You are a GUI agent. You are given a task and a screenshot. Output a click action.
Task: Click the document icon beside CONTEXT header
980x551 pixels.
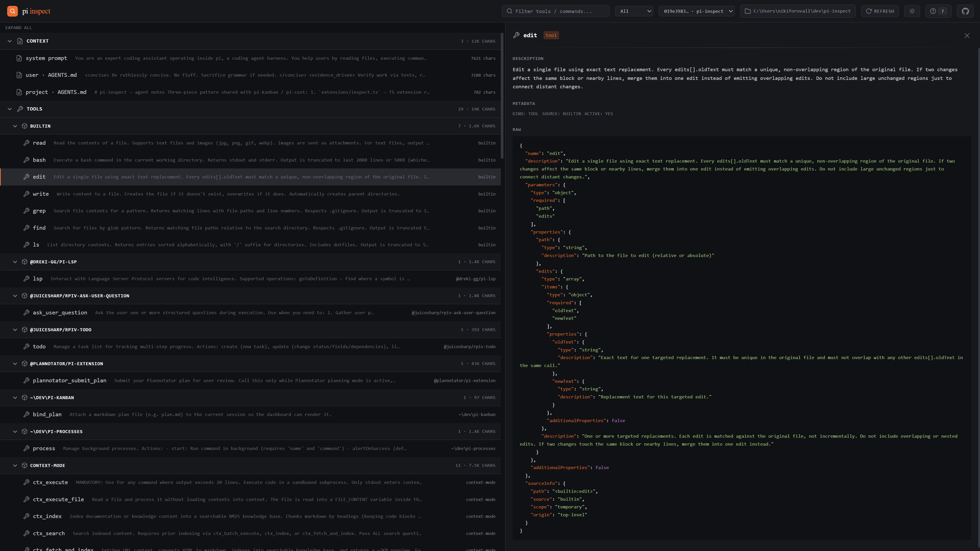tap(20, 41)
